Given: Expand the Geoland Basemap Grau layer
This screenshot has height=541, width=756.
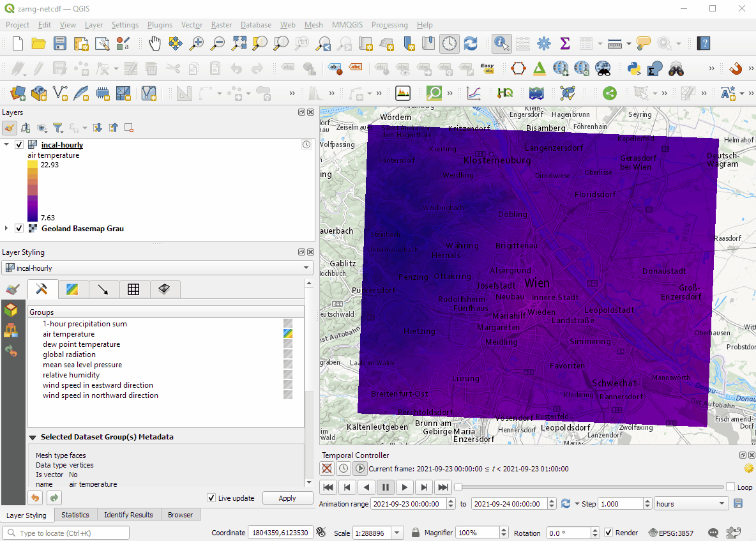Looking at the screenshot, I should click(6, 228).
